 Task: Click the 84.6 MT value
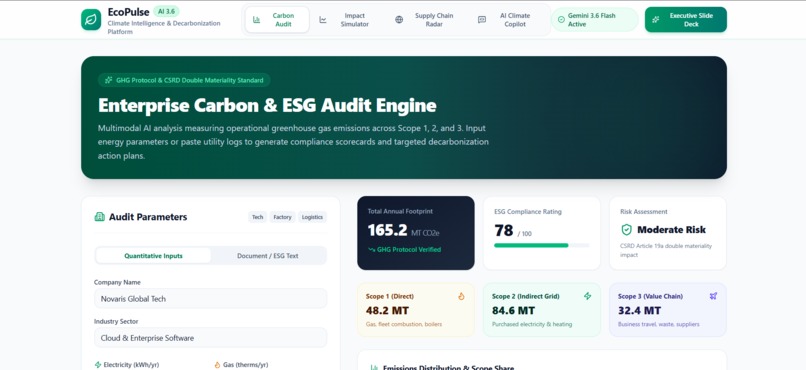pyautogui.click(x=513, y=310)
